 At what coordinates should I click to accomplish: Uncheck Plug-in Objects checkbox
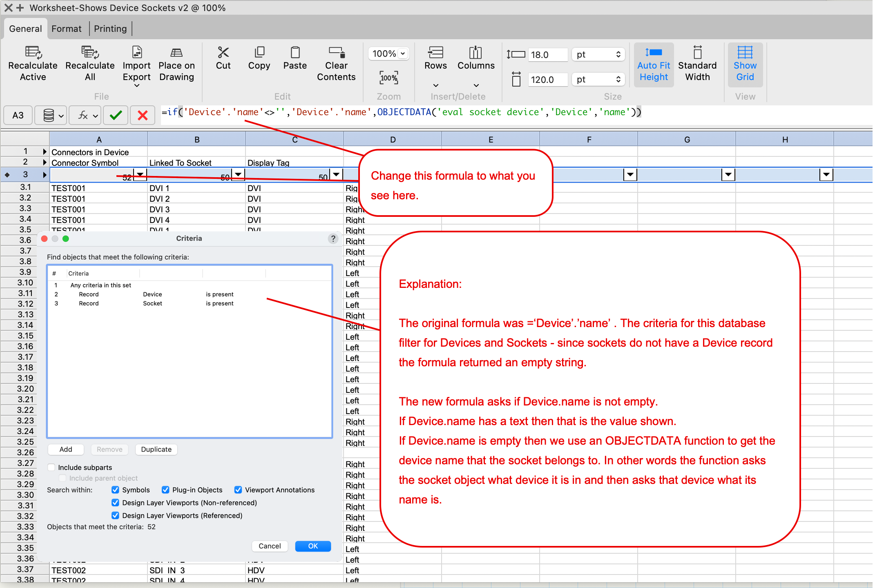tap(165, 490)
